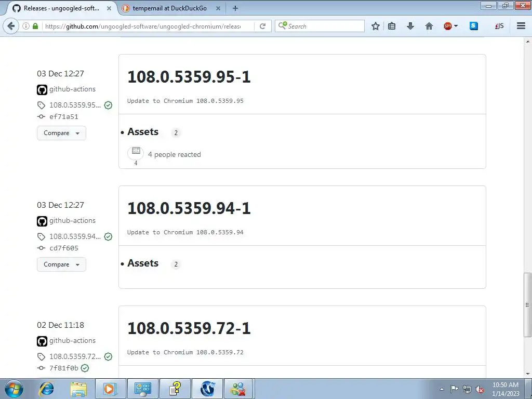Open Windows Explorer folder on taskbar
The image size is (532, 399).
(78, 389)
